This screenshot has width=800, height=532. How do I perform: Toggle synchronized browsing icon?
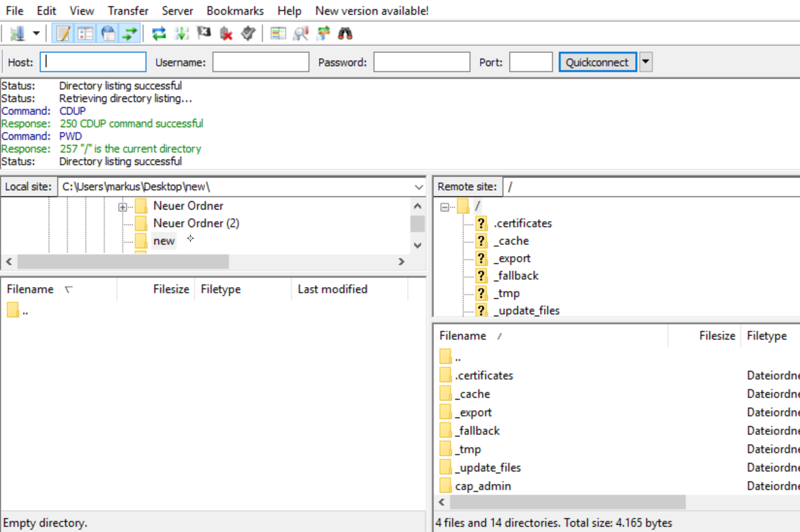[323, 33]
